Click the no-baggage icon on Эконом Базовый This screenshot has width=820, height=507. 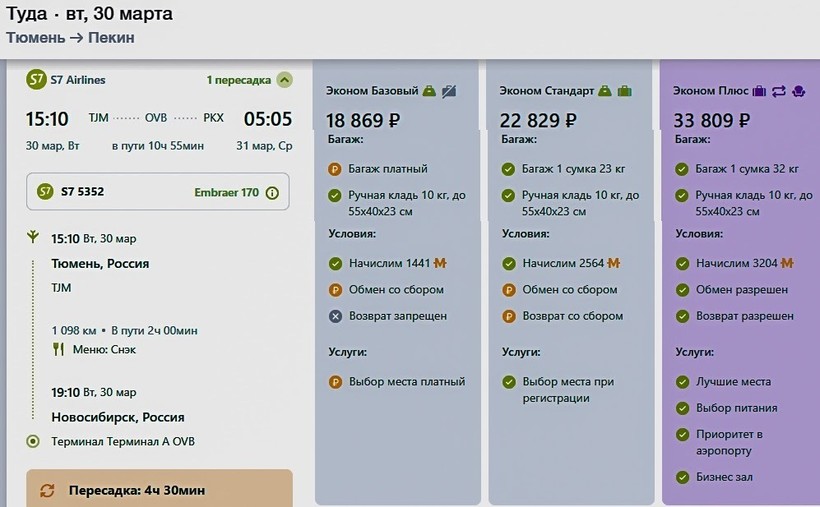(x=449, y=91)
